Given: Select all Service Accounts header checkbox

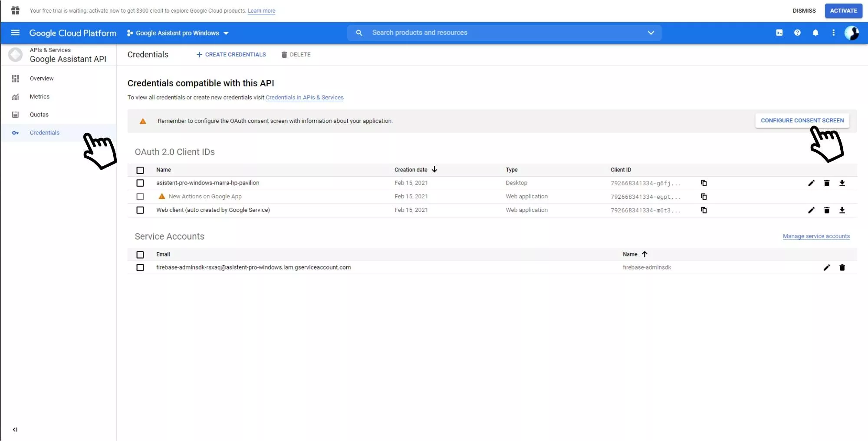Looking at the screenshot, I should [140, 255].
